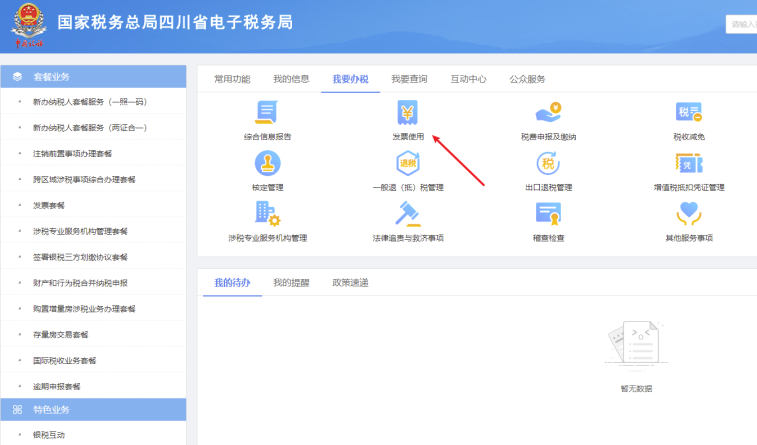Viewport: 757px width, 445px height.
Task: Open 稽查检查 icon
Action: 548,214
